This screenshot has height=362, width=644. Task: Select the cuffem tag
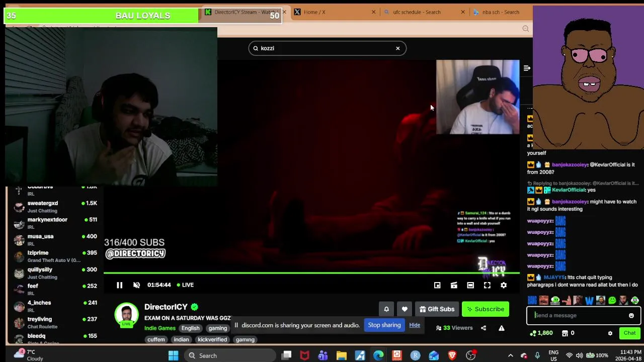click(x=156, y=339)
